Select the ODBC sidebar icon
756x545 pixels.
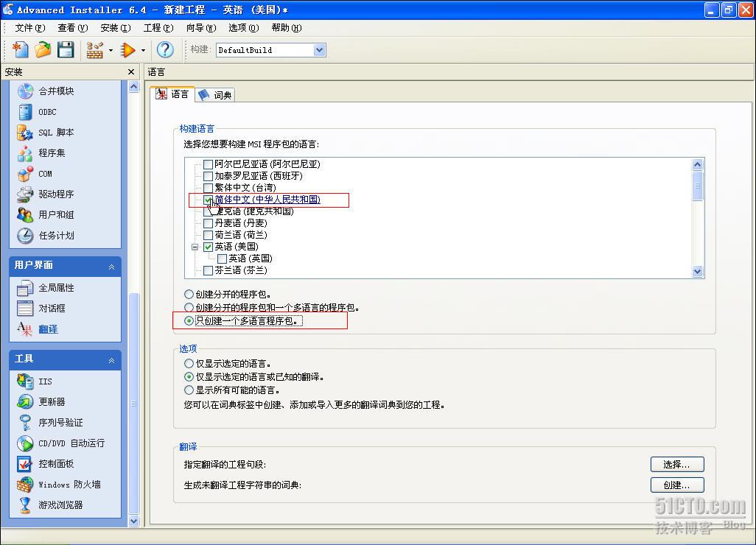click(x=25, y=112)
